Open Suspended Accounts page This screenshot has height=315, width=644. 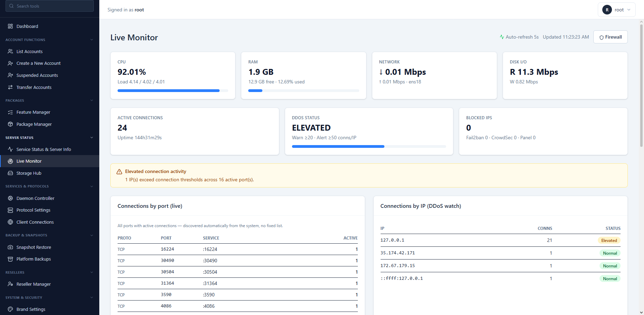50,75
